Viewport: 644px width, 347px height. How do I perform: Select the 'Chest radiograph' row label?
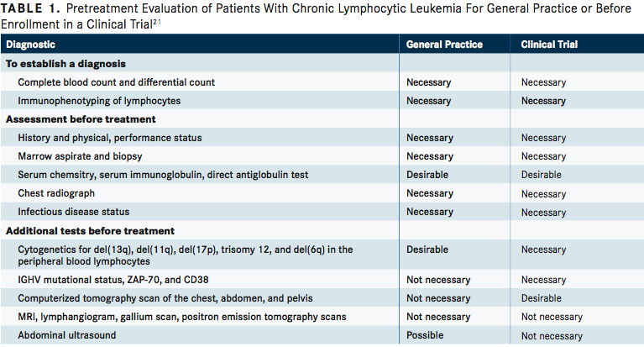tap(56, 193)
